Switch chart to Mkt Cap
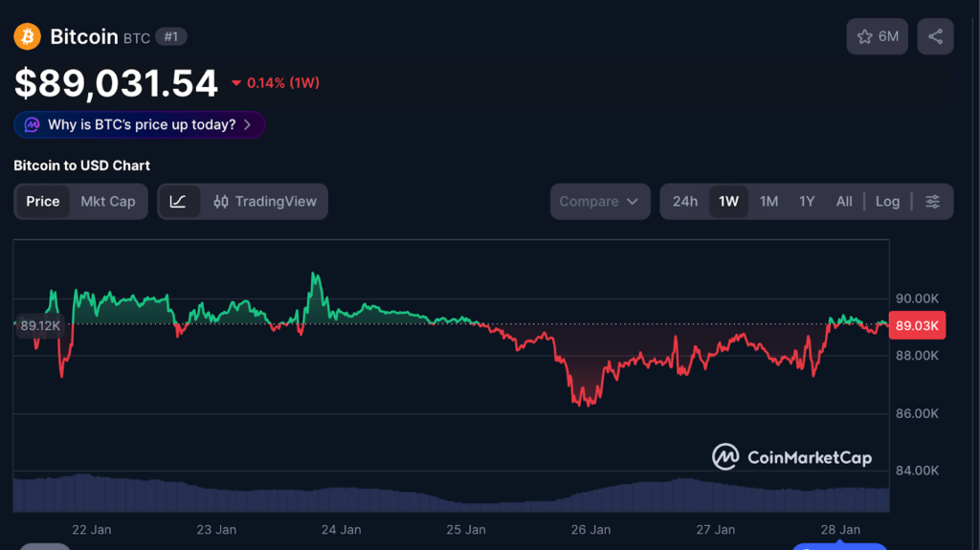This screenshot has height=550, width=980. tap(108, 202)
